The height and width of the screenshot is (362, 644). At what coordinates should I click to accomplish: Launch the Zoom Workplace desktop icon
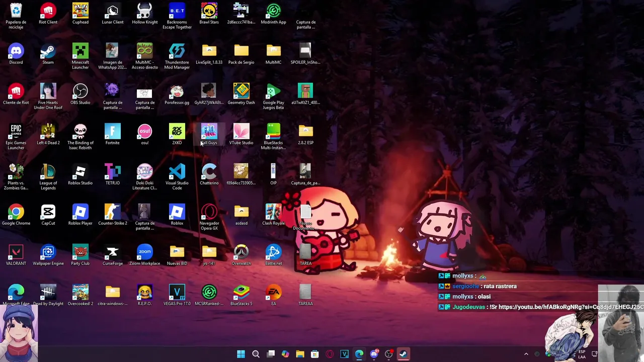pos(145,255)
